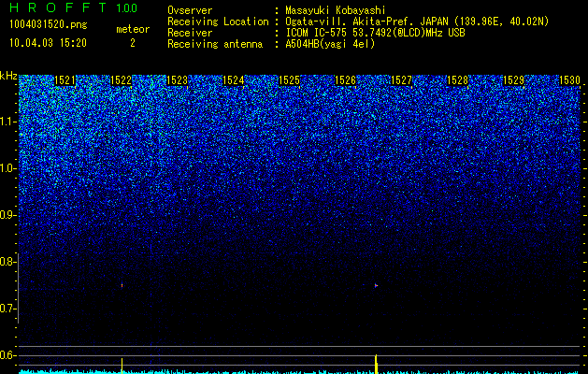This screenshot has height=374, width=588.
Task: Click the 1526 time marker
Action: coord(345,80)
